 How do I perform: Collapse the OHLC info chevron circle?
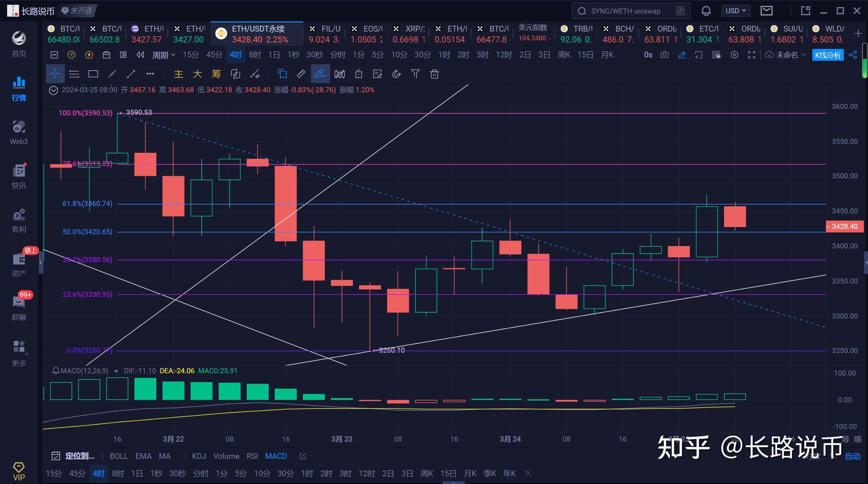(x=53, y=90)
